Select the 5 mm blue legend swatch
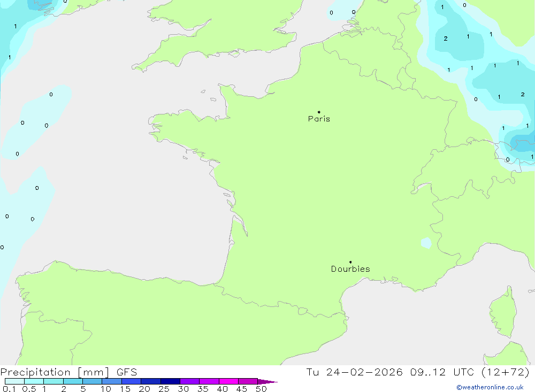 point(92,381)
